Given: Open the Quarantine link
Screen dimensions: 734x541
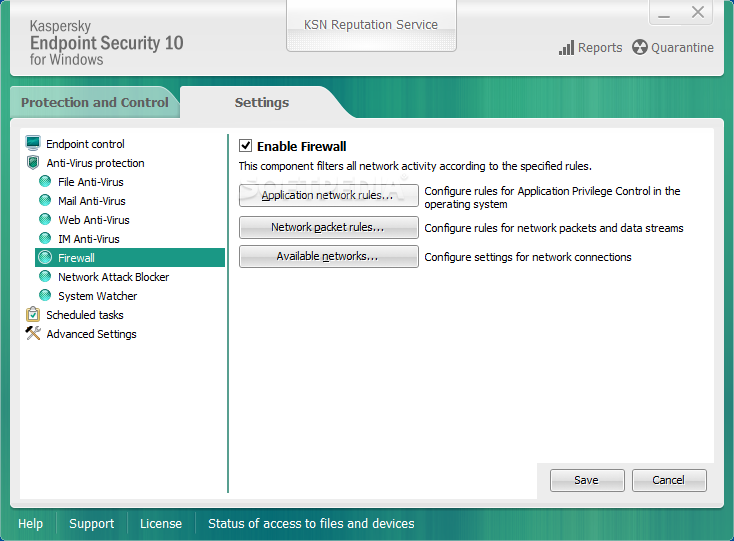Looking at the screenshot, I should point(683,48).
